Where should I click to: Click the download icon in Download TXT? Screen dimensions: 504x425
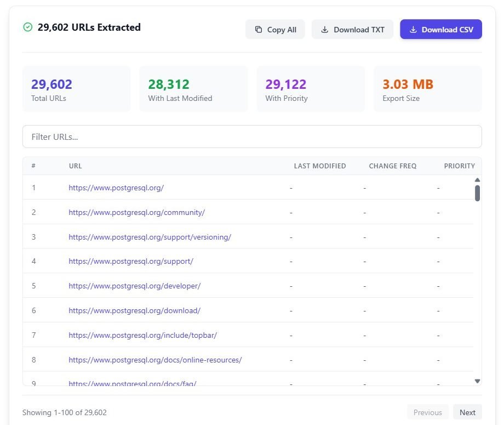(325, 30)
